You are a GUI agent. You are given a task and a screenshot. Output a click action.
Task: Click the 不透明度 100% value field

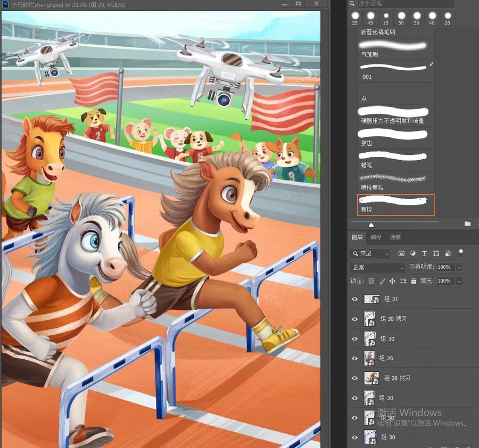coord(445,267)
